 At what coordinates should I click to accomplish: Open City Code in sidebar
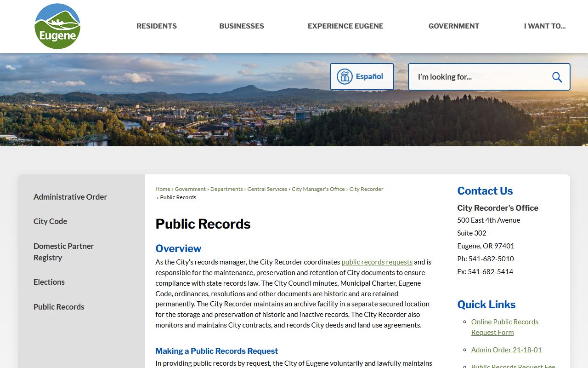[x=51, y=221]
